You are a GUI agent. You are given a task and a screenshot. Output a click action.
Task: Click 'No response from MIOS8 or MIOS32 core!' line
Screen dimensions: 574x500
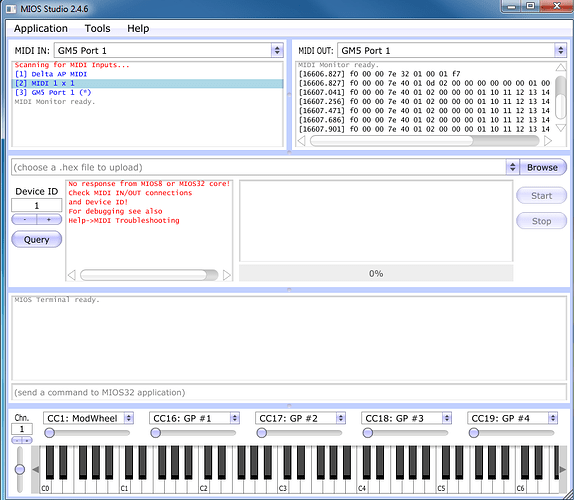pyautogui.click(x=149, y=183)
